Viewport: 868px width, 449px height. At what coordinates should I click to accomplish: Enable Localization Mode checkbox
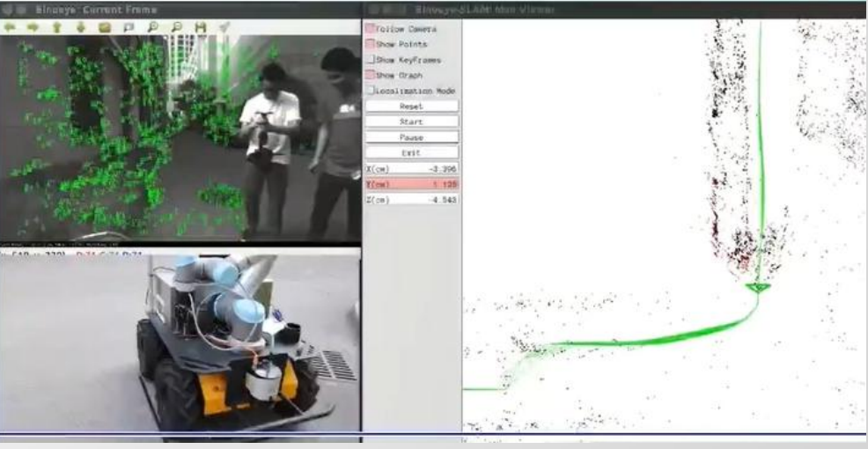(371, 91)
